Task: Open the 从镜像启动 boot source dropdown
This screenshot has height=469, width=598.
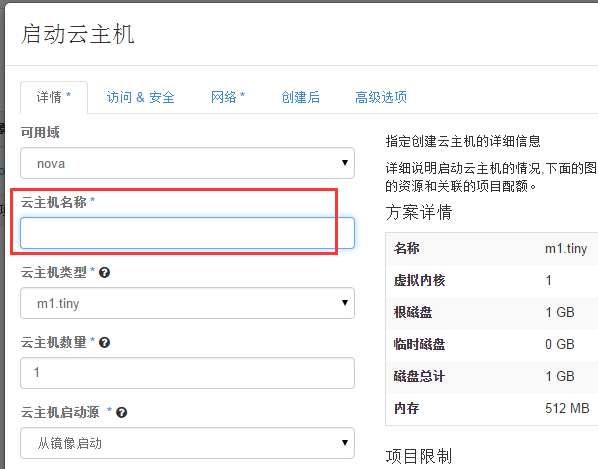Action: (187, 443)
